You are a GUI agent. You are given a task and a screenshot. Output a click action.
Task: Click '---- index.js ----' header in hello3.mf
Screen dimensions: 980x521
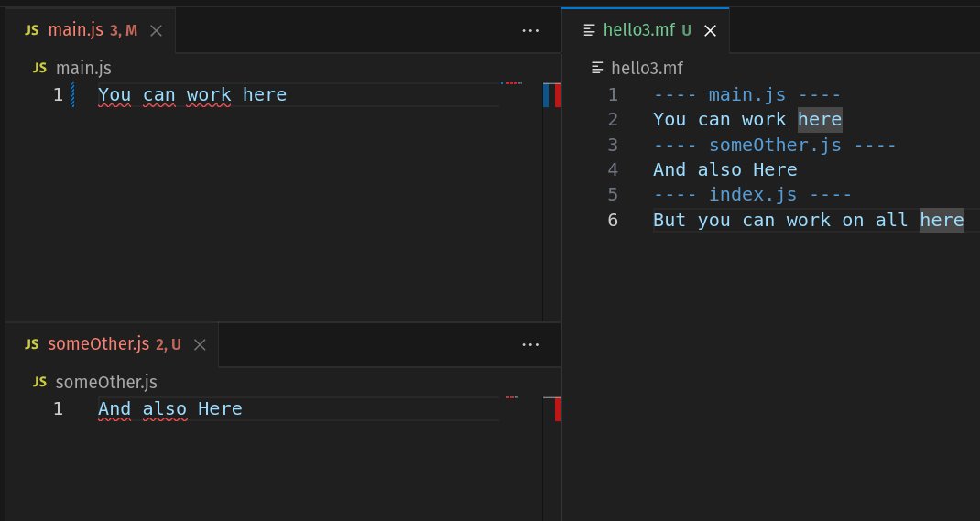pos(753,195)
